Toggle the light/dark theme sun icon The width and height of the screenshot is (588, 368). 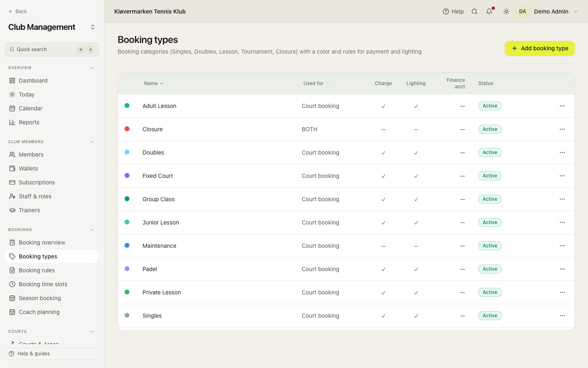tap(506, 11)
